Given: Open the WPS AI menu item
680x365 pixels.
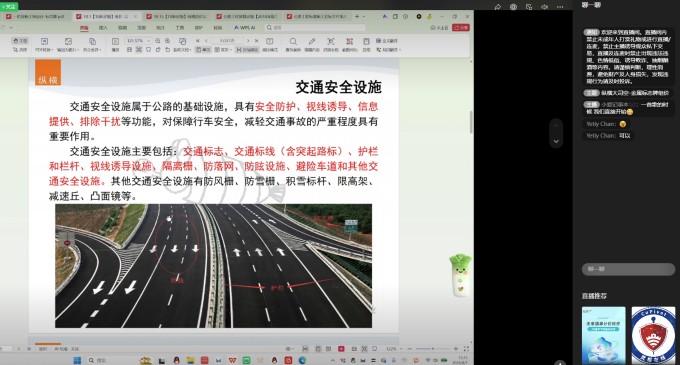Looking at the screenshot, I should [x=245, y=27].
